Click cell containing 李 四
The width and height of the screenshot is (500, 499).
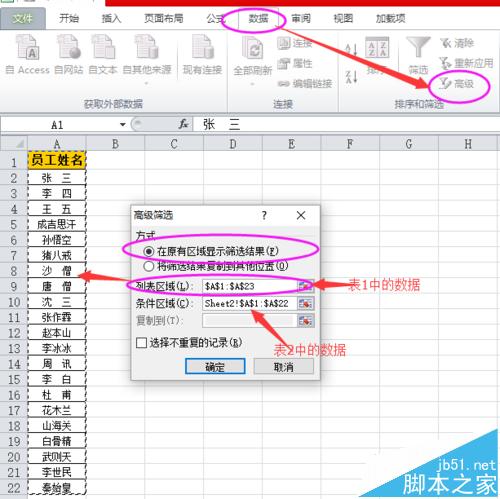coord(57,193)
